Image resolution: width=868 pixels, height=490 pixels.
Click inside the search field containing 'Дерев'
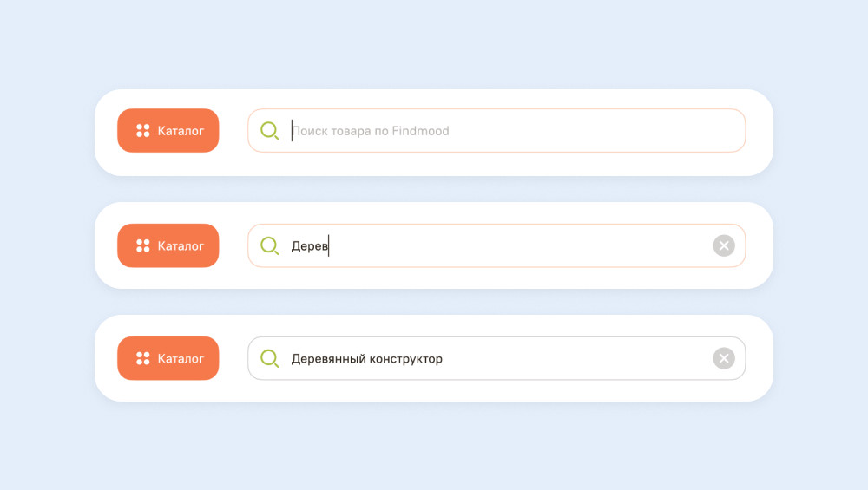pos(496,245)
